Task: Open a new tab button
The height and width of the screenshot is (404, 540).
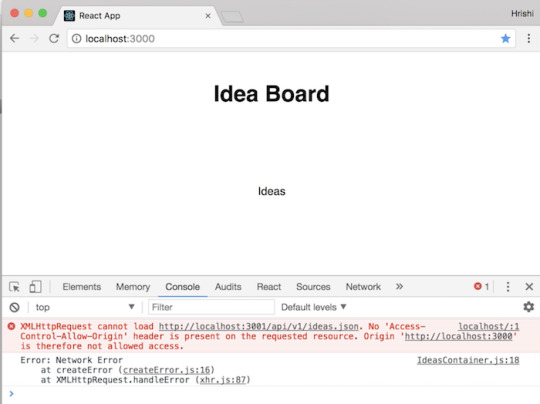Action: [x=232, y=17]
